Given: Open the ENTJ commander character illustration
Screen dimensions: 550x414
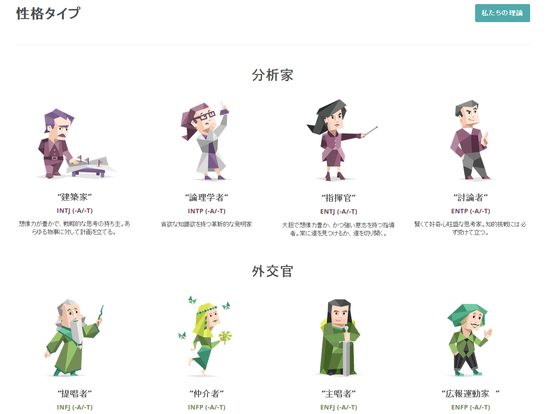Looking at the screenshot, I should (x=340, y=140).
